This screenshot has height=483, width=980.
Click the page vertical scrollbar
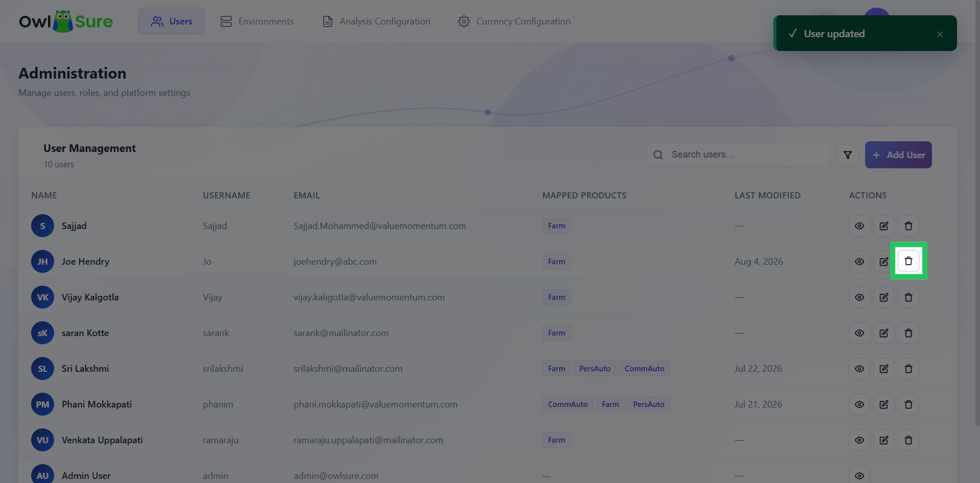[x=977, y=214]
